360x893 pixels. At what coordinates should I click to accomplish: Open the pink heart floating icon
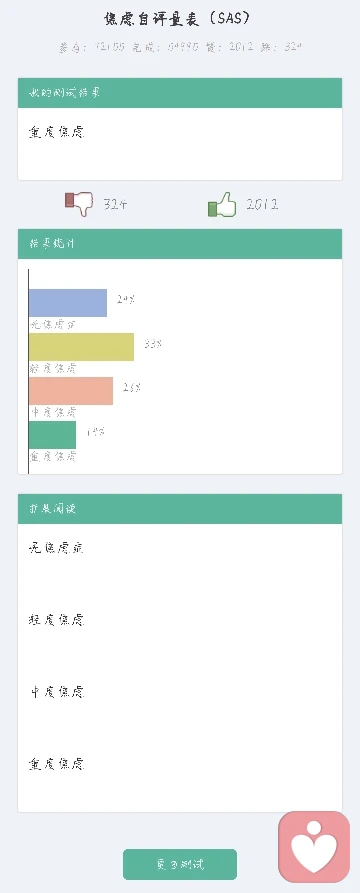[314, 847]
